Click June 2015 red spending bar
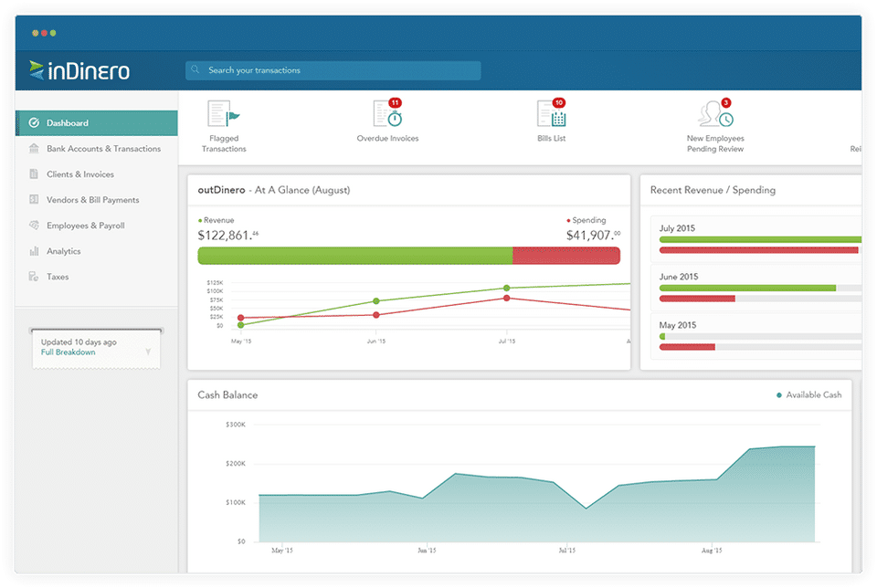 tap(697, 299)
